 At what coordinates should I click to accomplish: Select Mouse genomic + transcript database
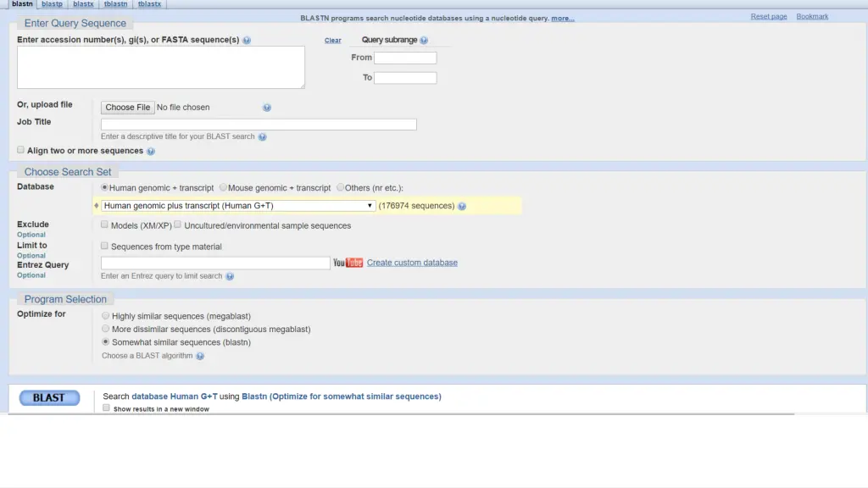pos(223,187)
